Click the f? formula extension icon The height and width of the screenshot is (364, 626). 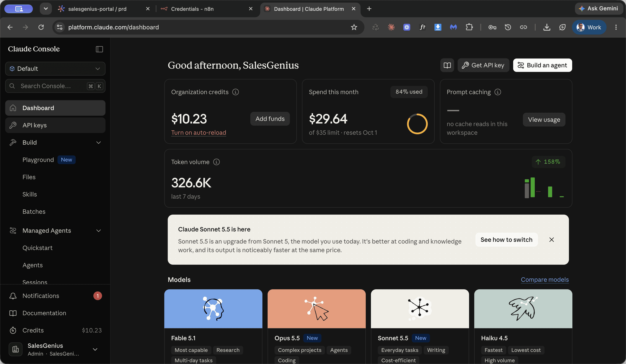[x=422, y=27]
